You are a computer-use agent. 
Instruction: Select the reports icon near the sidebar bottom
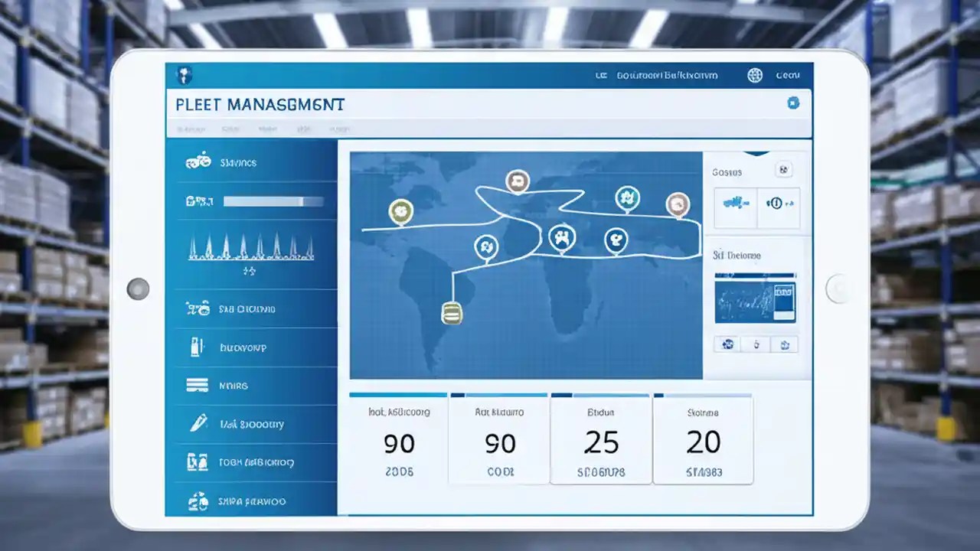pos(198,462)
